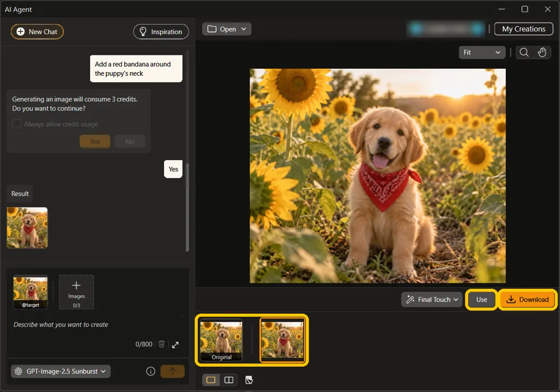The width and height of the screenshot is (560, 392).
Task: Click the Final Touch magic wand icon
Action: click(x=410, y=300)
